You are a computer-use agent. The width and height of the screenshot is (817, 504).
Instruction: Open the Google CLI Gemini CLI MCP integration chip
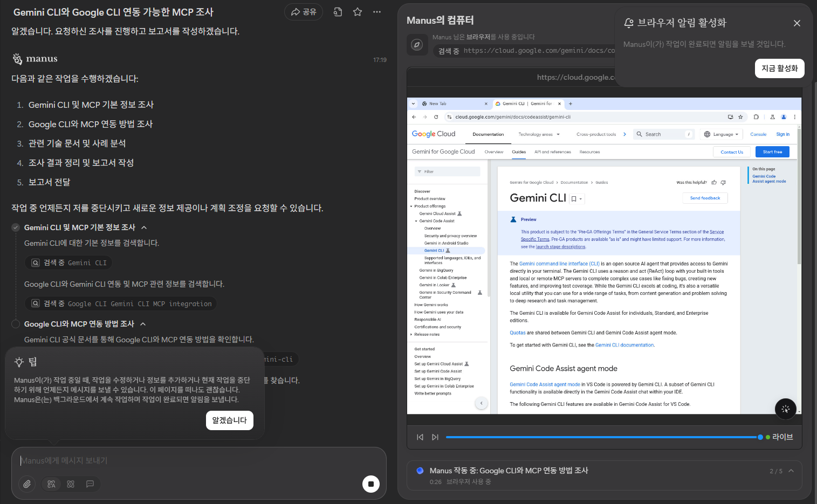click(x=121, y=303)
